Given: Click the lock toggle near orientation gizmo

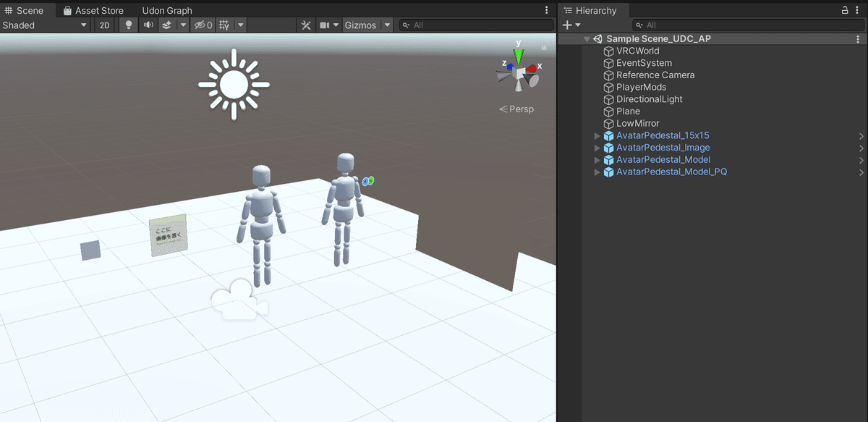Looking at the screenshot, I should click(543, 48).
